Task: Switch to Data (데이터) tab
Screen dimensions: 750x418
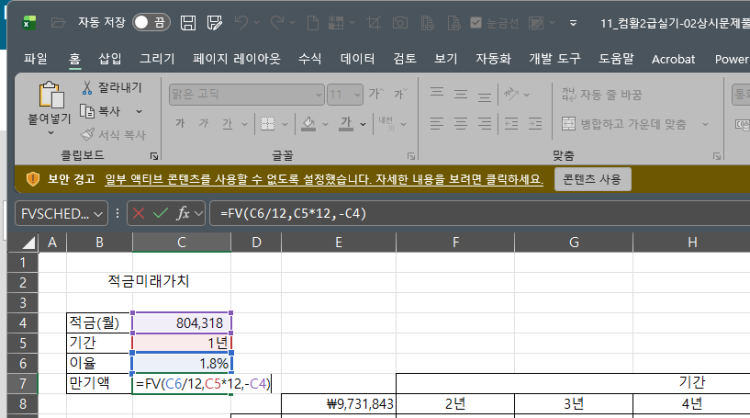Action: (x=357, y=59)
